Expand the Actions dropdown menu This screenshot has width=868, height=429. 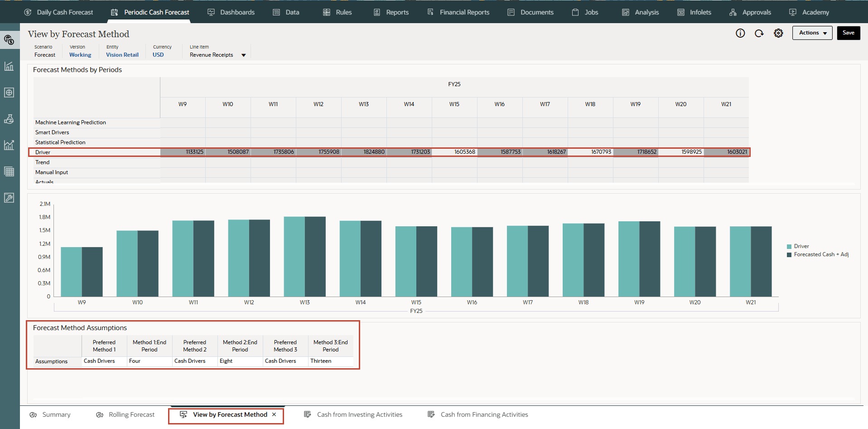tap(812, 33)
